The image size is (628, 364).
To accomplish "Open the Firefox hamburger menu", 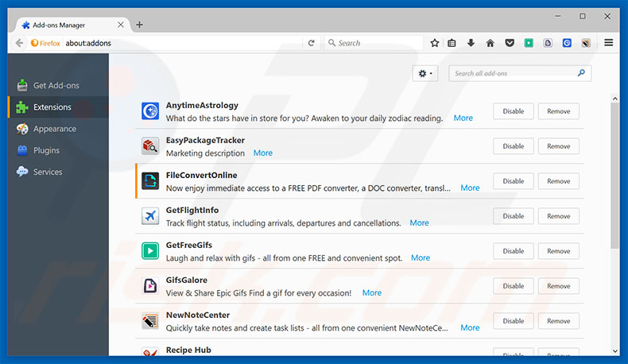I will [608, 42].
